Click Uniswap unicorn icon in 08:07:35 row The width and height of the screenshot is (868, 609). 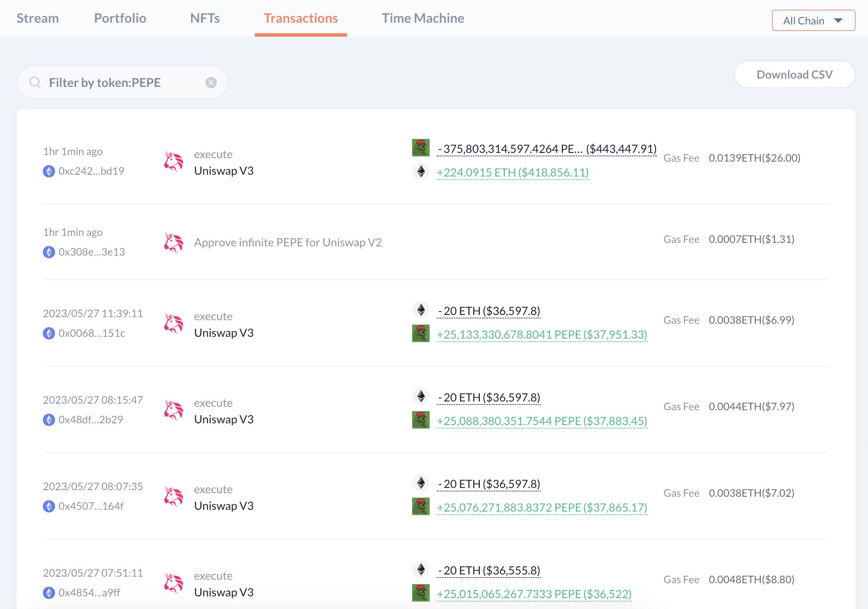tap(174, 496)
